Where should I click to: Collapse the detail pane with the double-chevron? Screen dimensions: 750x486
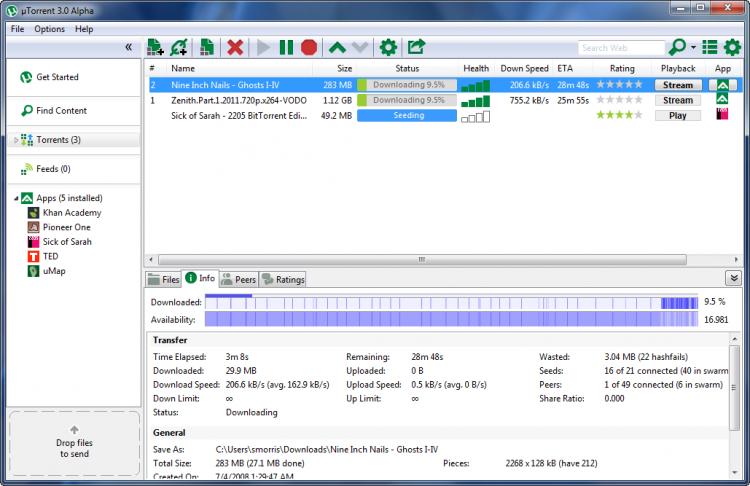[x=733, y=277]
